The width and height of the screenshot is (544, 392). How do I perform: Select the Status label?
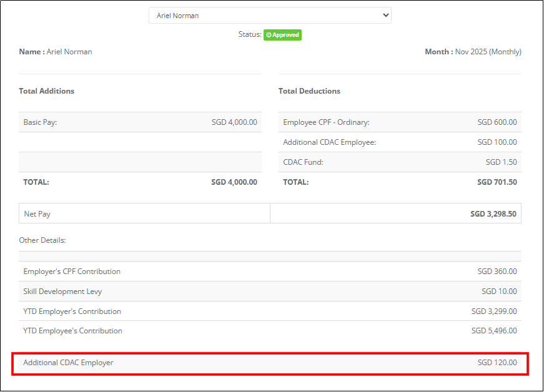(x=250, y=34)
